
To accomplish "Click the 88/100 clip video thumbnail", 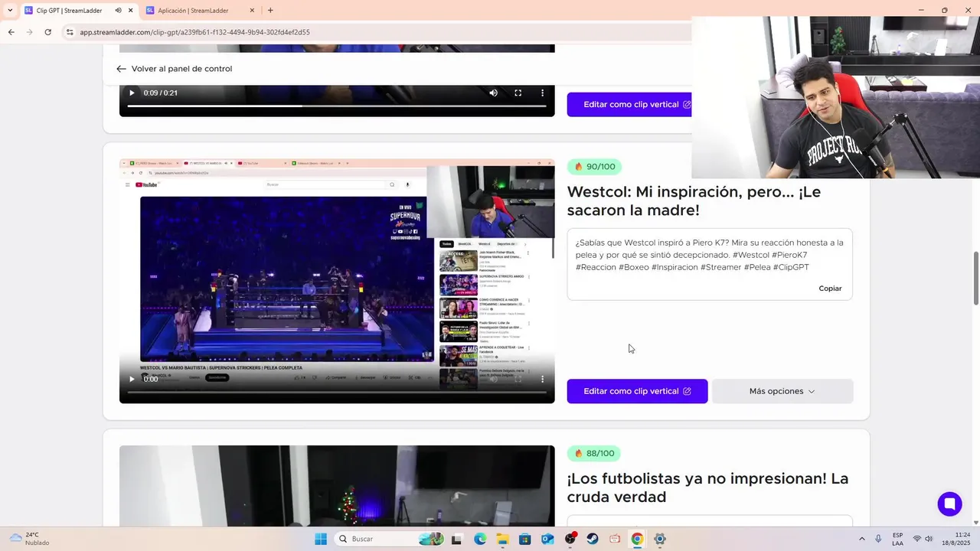I will tap(337, 485).
